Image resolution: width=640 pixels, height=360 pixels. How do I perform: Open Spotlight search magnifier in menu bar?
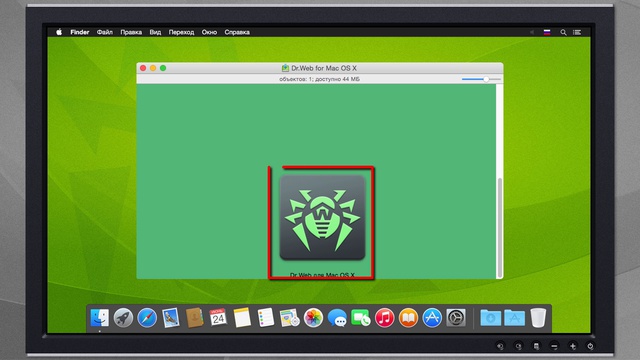tap(563, 32)
